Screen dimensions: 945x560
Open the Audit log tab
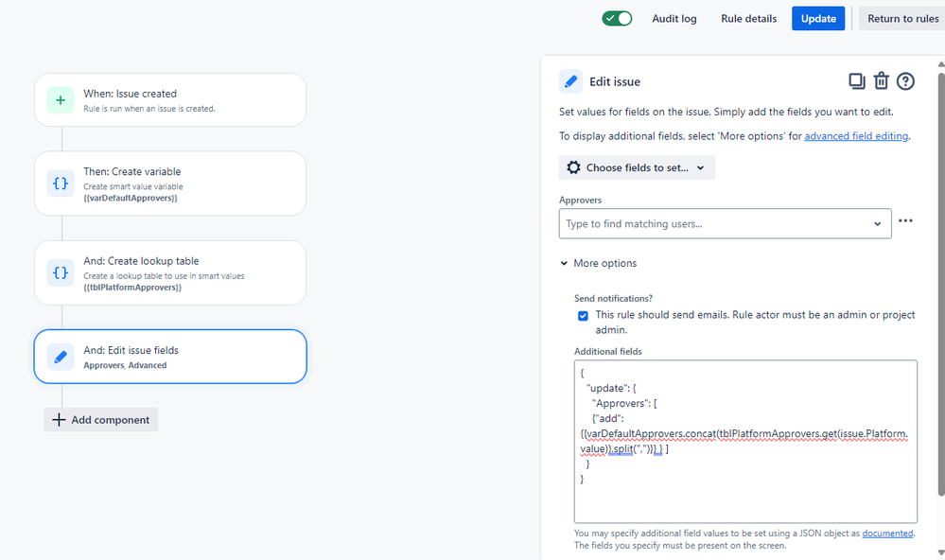pyautogui.click(x=674, y=19)
